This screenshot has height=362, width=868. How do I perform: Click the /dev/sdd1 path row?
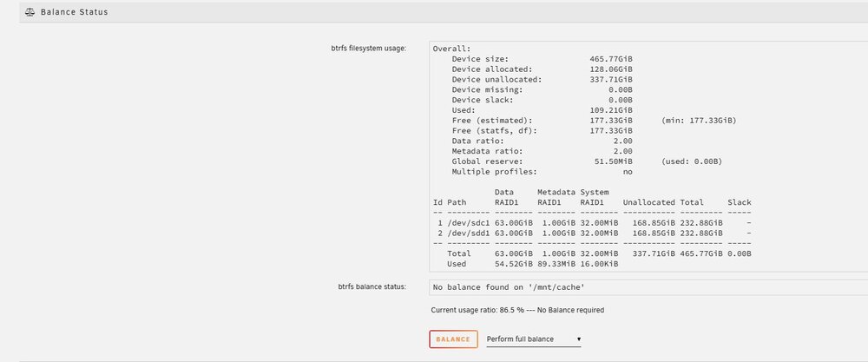[x=592, y=233]
